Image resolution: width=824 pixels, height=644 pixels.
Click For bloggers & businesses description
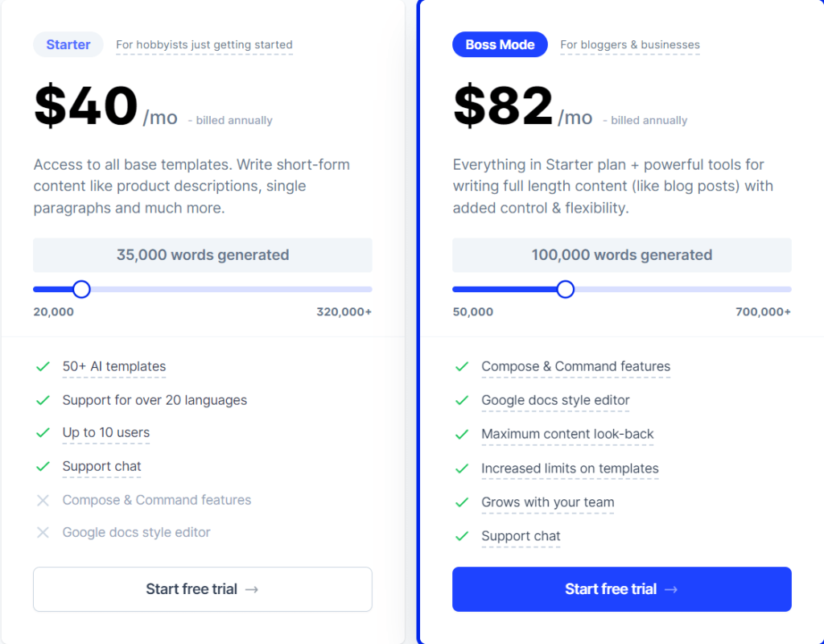coord(629,45)
